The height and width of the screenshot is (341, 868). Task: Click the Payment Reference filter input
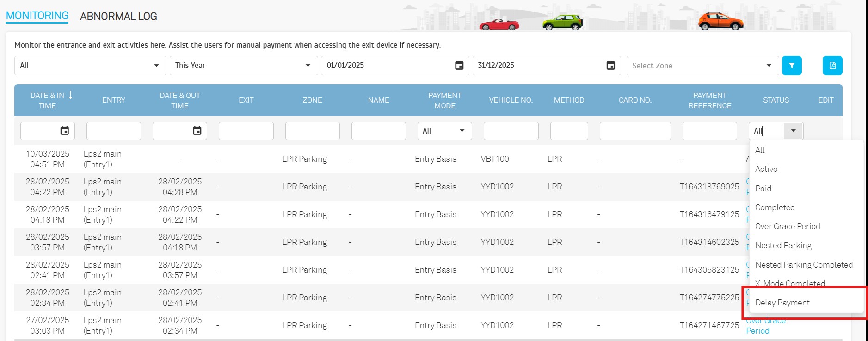pos(709,131)
